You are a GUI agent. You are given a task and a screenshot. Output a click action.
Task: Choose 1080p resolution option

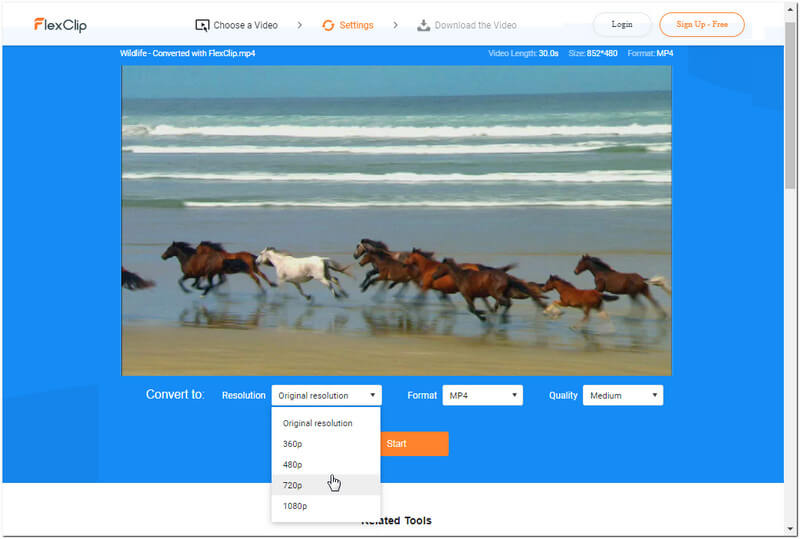pyautogui.click(x=326, y=506)
